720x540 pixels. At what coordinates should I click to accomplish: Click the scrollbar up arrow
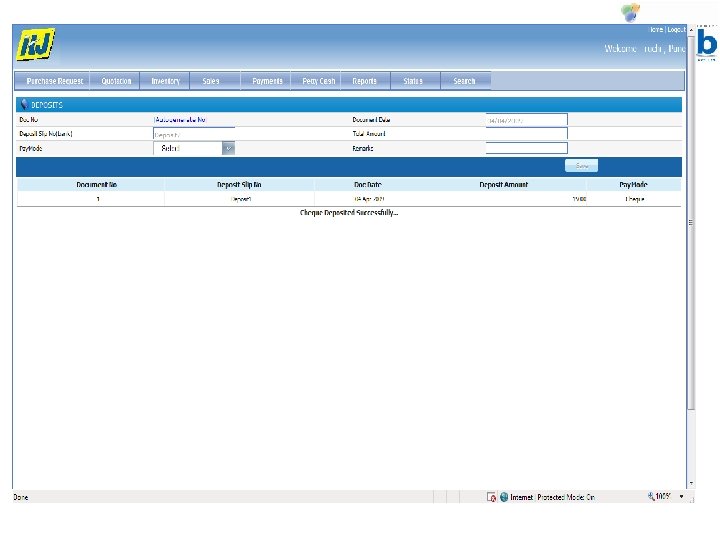coord(691,29)
